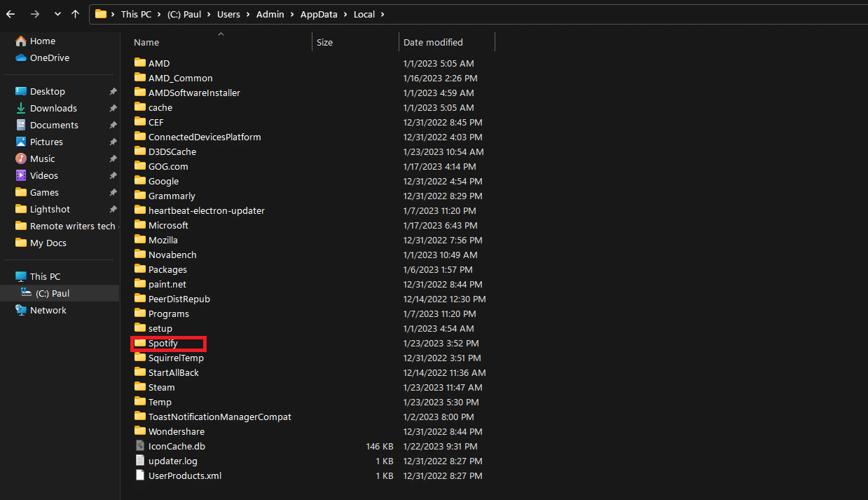Click the pin icon beside Downloads
The image size is (868, 500).
[x=113, y=109]
